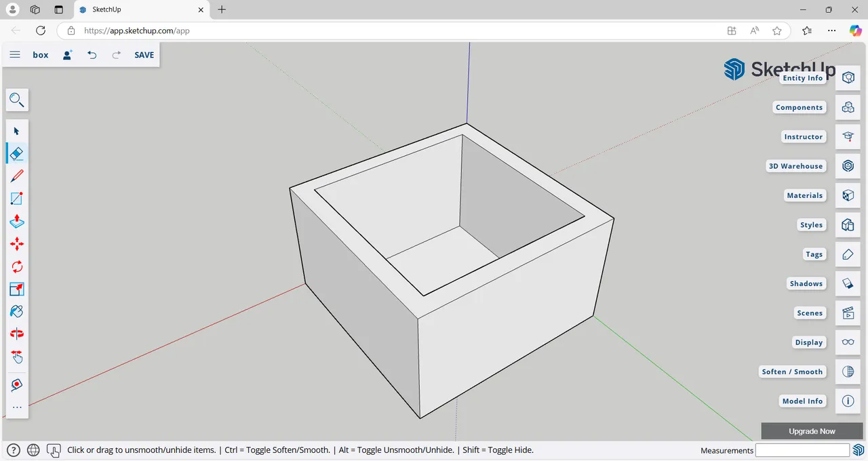Select the Rotate tool
This screenshot has width=868, height=461.
(x=17, y=266)
